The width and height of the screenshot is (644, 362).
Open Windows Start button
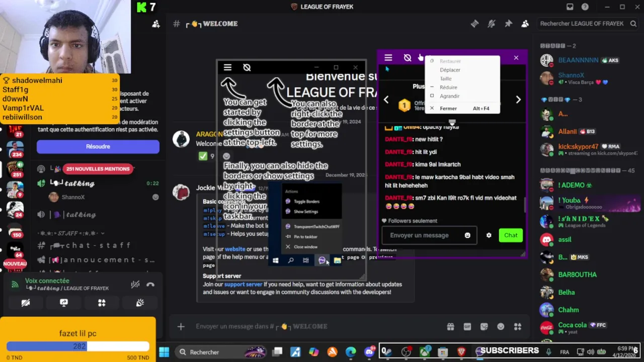(164, 352)
